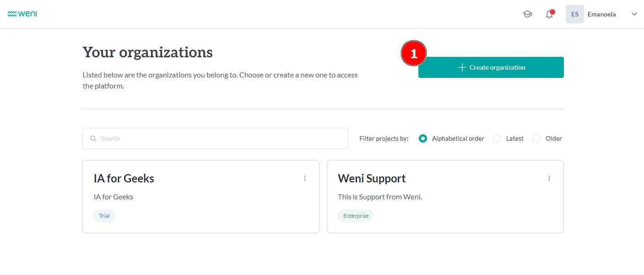Select the Alphabetical order filter
This screenshot has width=644, height=275.
[423, 138]
